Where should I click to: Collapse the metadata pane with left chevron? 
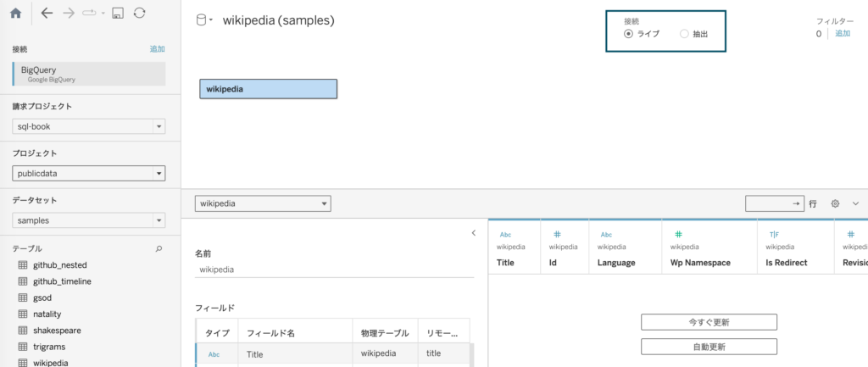[473, 233]
